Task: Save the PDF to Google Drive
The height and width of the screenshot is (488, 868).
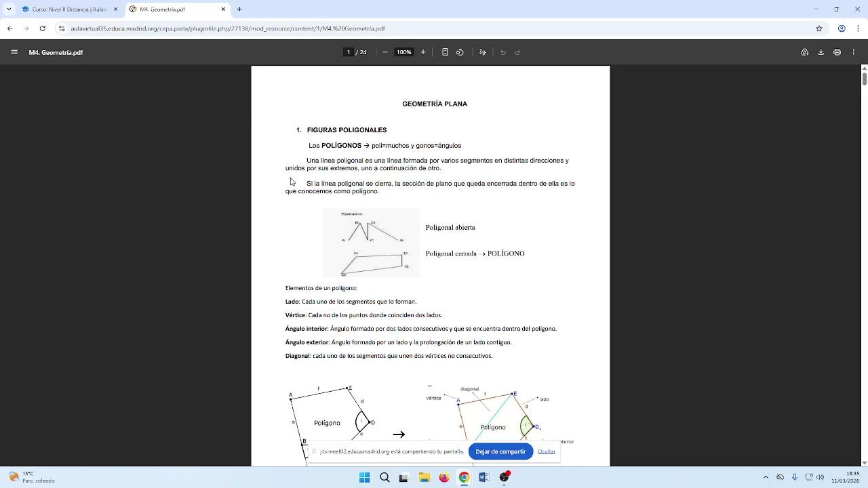Action: click(x=804, y=52)
